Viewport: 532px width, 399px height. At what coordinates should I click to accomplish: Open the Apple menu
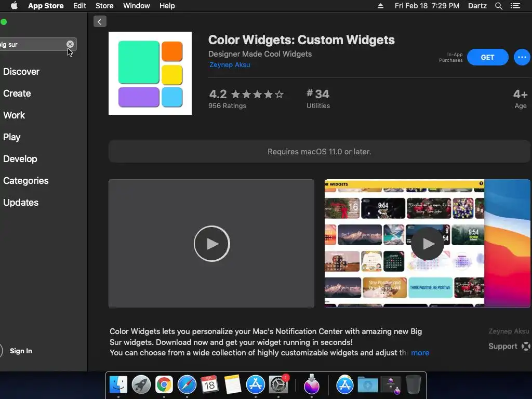(x=14, y=6)
